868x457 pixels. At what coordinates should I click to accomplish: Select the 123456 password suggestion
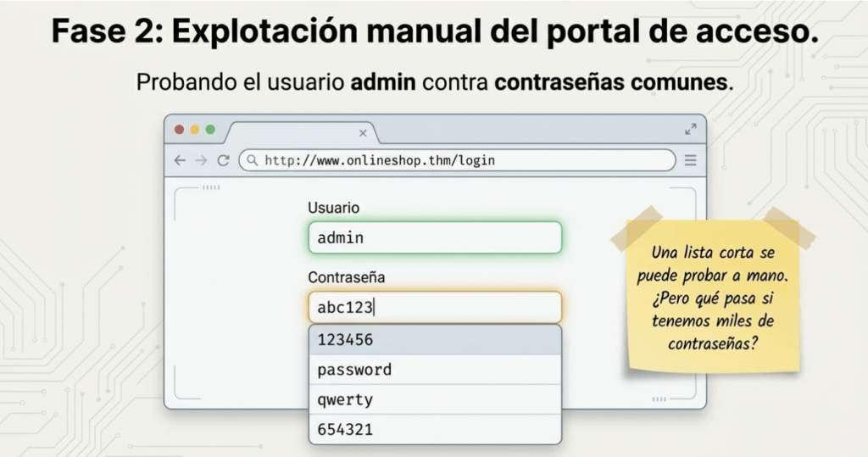(435, 340)
